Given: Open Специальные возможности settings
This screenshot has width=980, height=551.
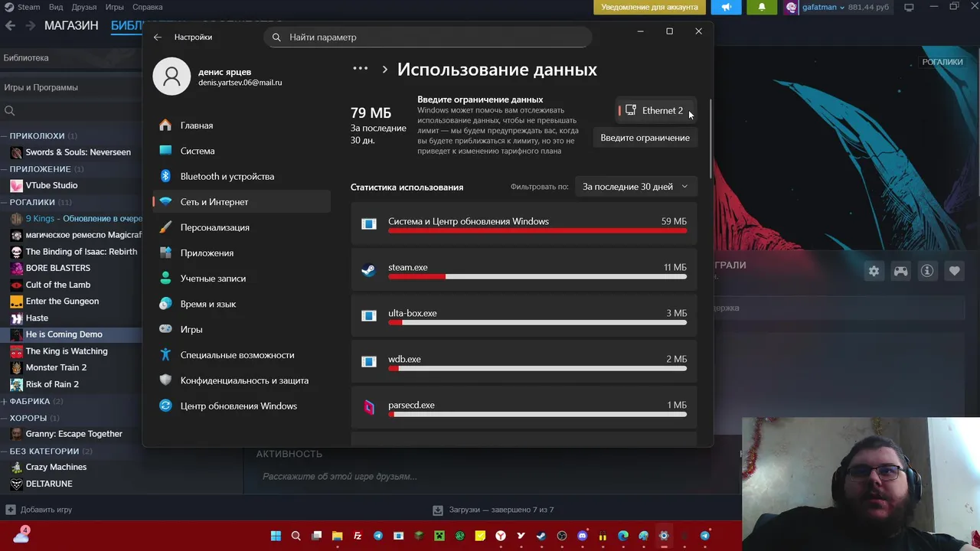Looking at the screenshot, I should point(241,355).
